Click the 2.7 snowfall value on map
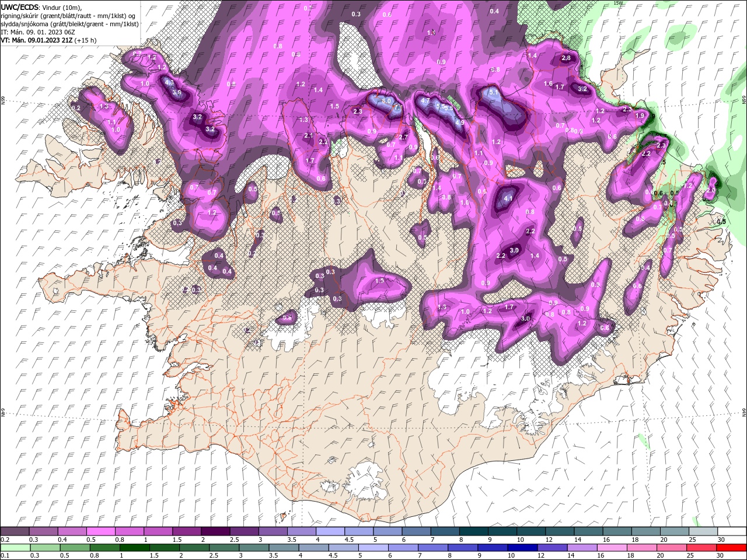This screenshot has width=747, height=560. (403, 137)
